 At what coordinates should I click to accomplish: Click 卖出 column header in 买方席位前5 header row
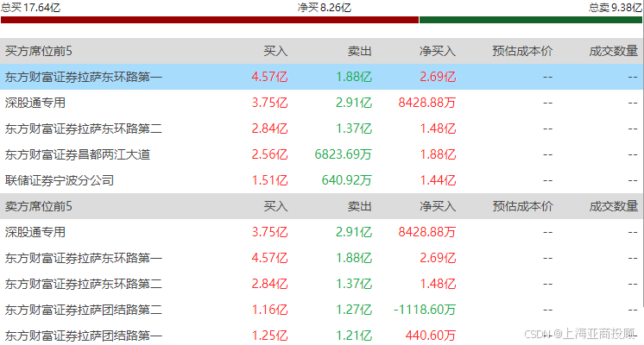click(359, 51)
